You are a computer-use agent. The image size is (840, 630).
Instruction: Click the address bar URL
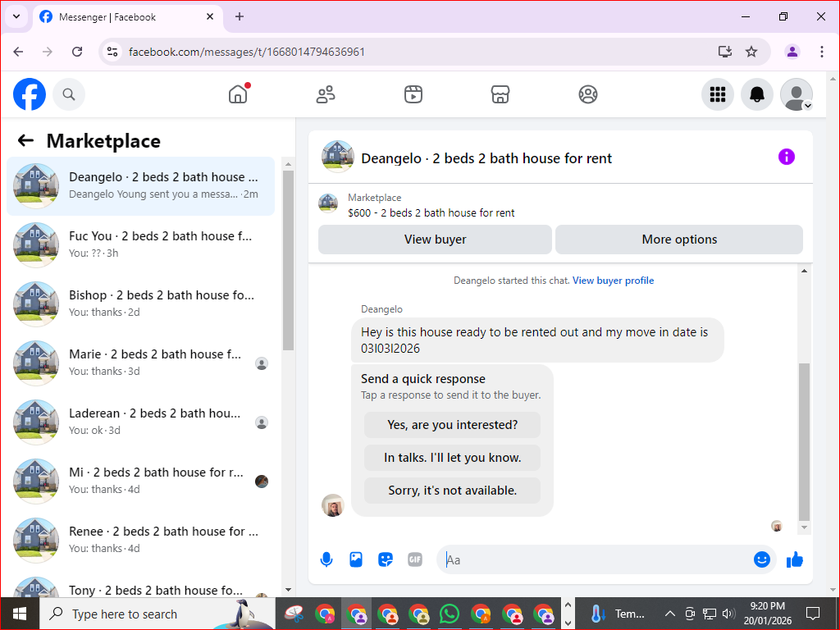click(x=246, y=52)
